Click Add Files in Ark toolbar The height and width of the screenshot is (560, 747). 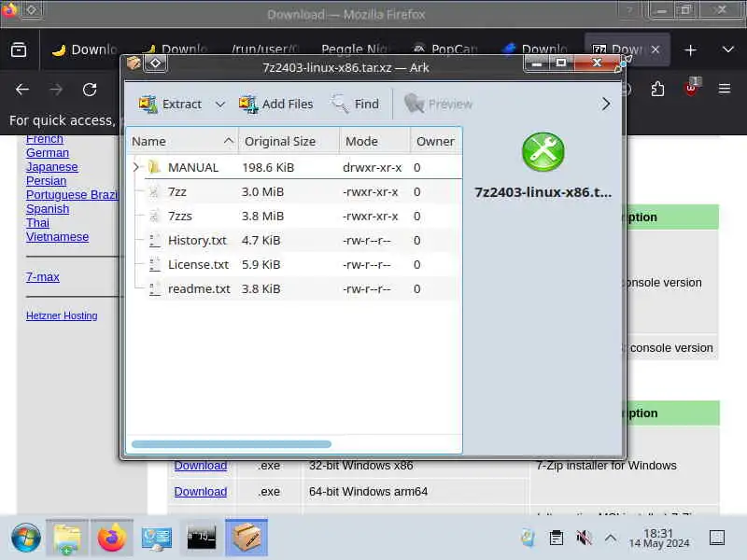click(276, 104)
